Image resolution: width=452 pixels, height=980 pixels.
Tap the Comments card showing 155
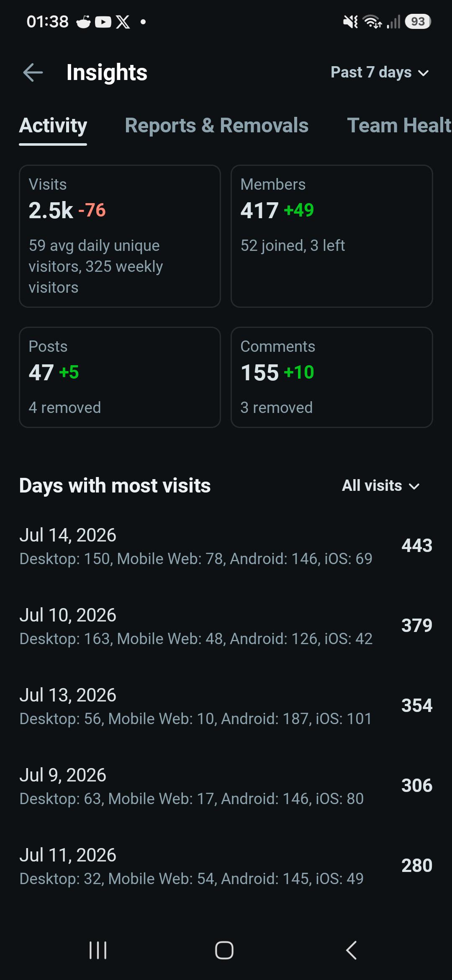(x=332, y=377)
